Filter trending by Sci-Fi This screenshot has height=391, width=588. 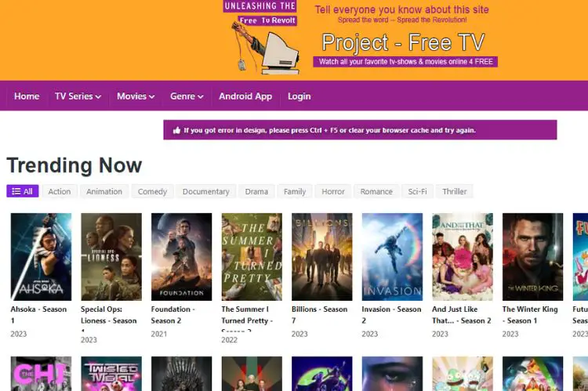(x=417, y=191)
